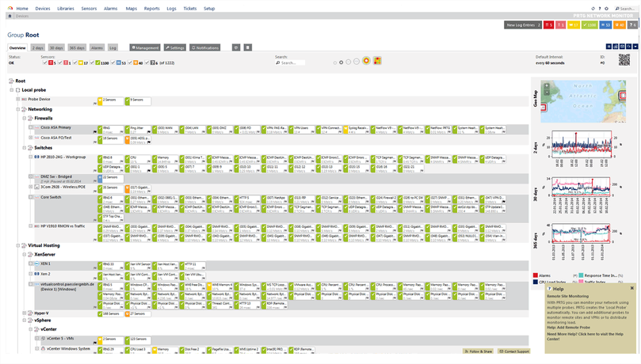Click the dark blue CPU Load Index legend swatch

pyautogui.click(x=536, y=282)
